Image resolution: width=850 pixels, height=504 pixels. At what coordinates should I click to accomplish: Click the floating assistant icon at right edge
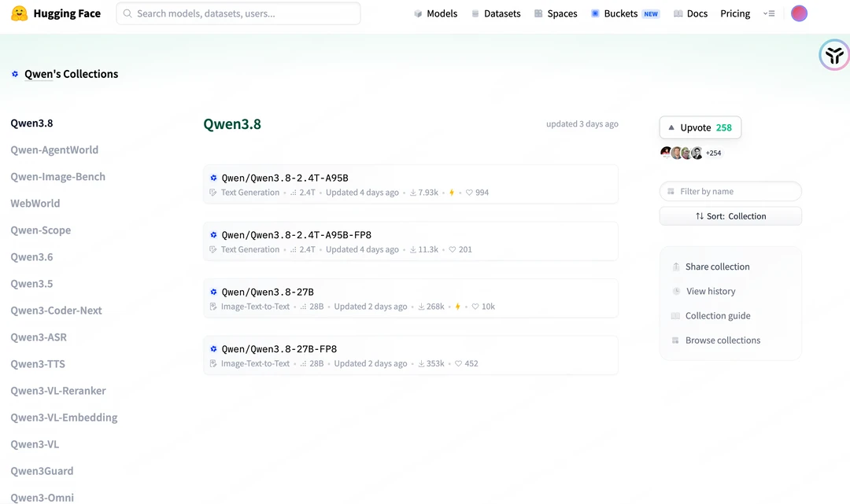(834, 55)
